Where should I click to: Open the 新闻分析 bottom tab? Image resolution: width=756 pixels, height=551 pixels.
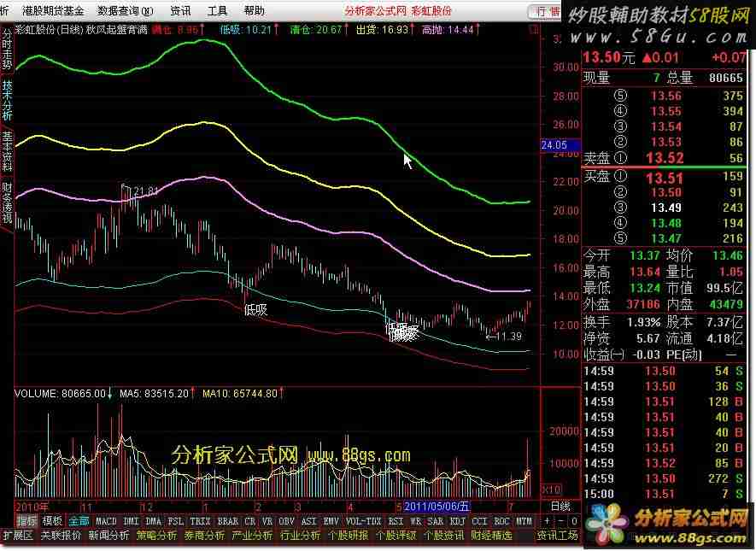108,536
